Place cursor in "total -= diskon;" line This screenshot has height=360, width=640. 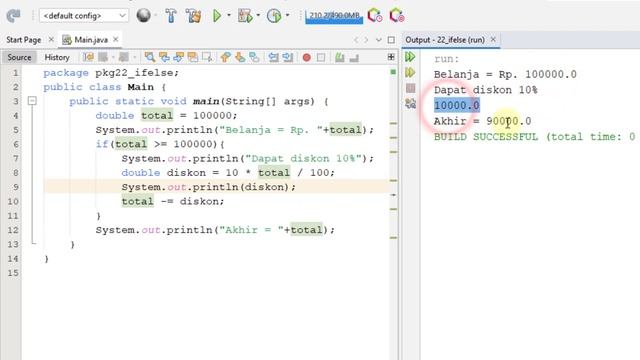coord(173,201)
